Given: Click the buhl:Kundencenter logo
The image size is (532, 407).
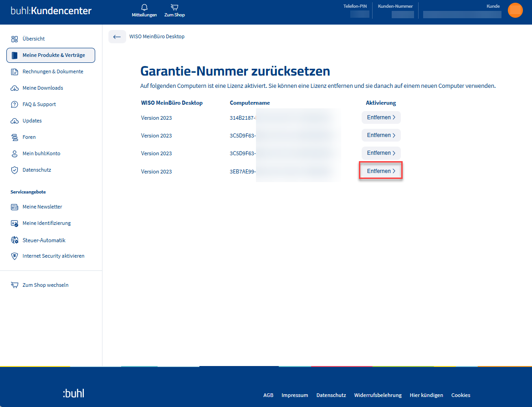Looking at the screenshot, I should click(x=51, y=10).
